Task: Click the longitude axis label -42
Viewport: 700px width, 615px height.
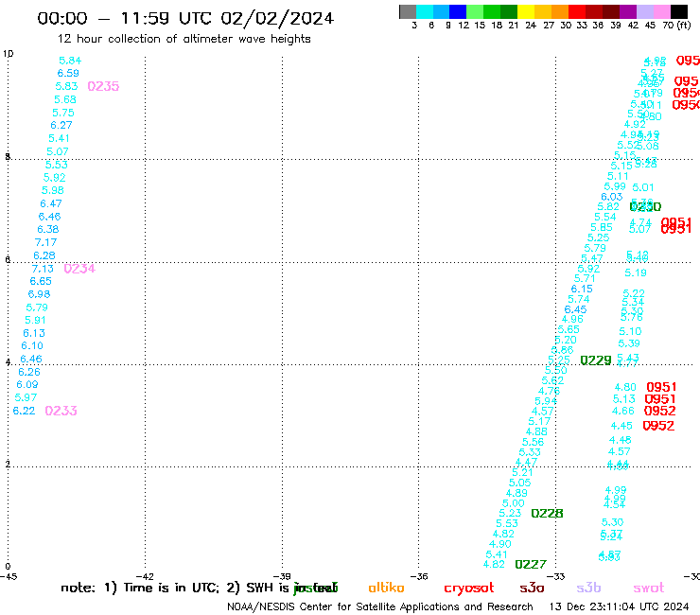Action: pos(144,576)
